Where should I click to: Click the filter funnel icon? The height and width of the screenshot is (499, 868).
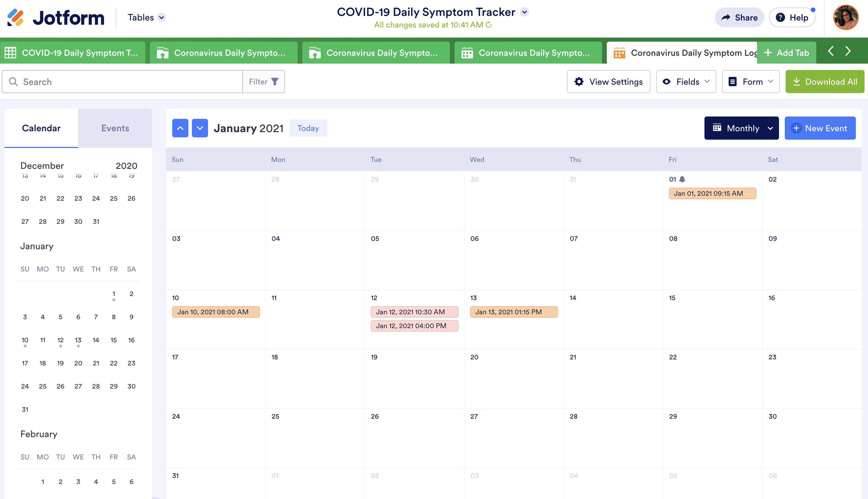coord(275,82)
